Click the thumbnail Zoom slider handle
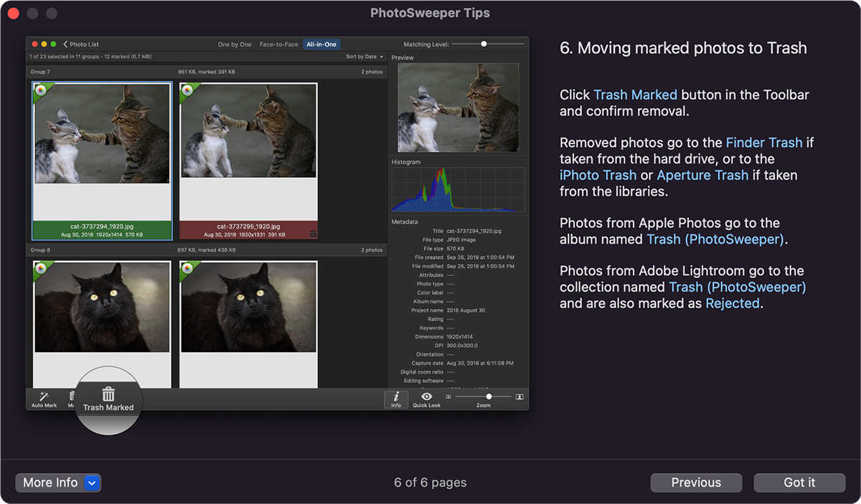Image resolution: width=861 pixels, height=504 pixels. tap(489, 396)
